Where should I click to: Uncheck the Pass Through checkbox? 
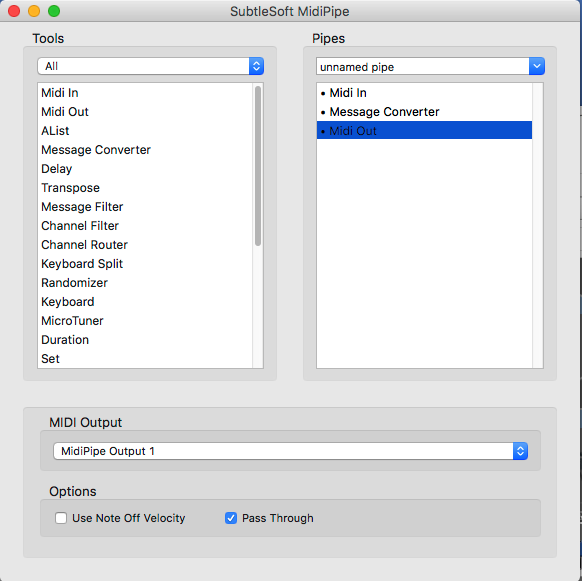231,518
